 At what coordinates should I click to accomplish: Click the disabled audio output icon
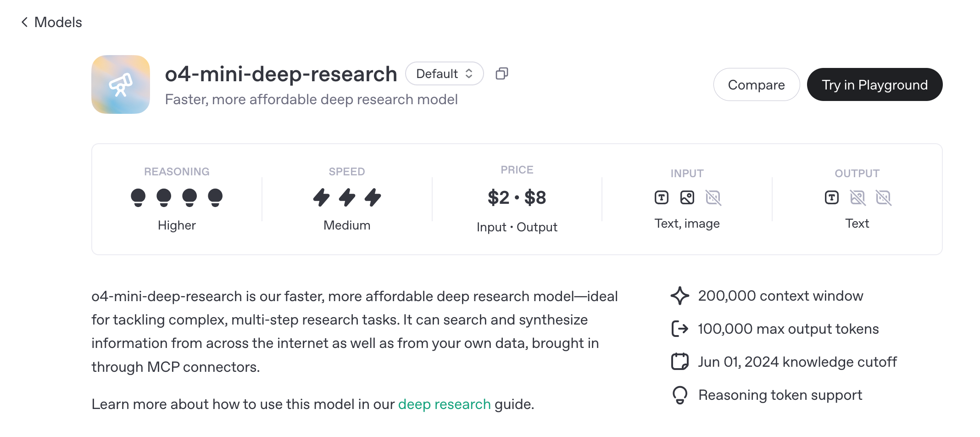884,198
